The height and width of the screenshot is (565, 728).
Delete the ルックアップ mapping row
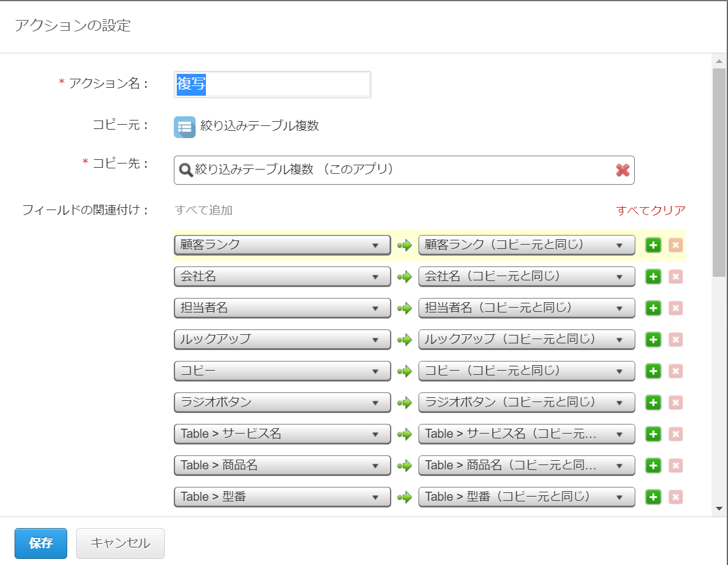676,340
